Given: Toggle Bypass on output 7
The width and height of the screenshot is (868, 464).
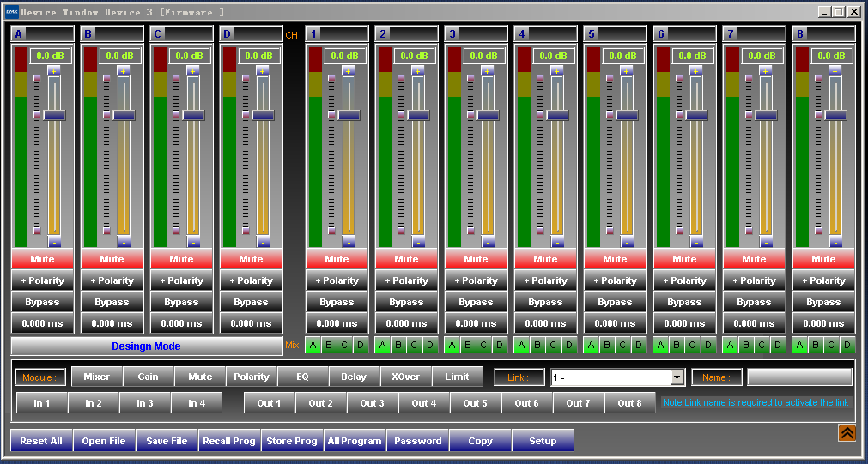Looking at the screenshot, I should (754, 302).
